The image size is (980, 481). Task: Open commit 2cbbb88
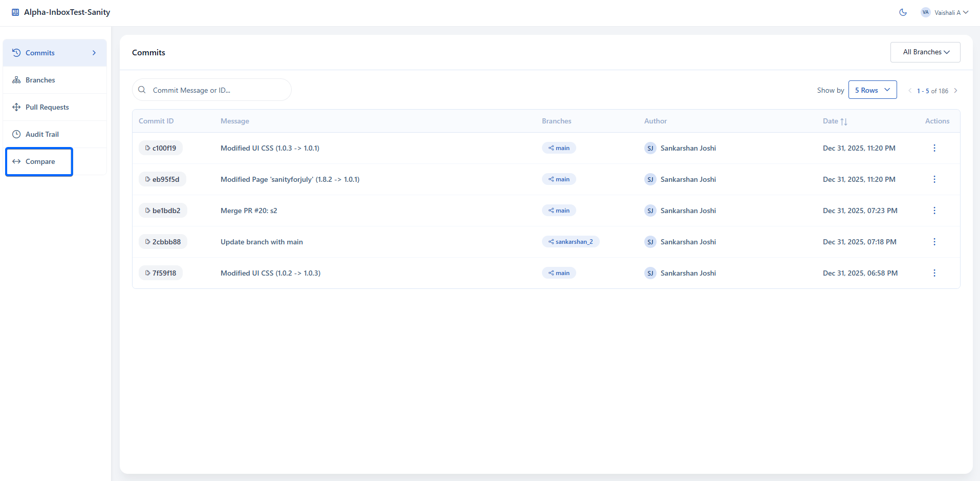(163, 242)
